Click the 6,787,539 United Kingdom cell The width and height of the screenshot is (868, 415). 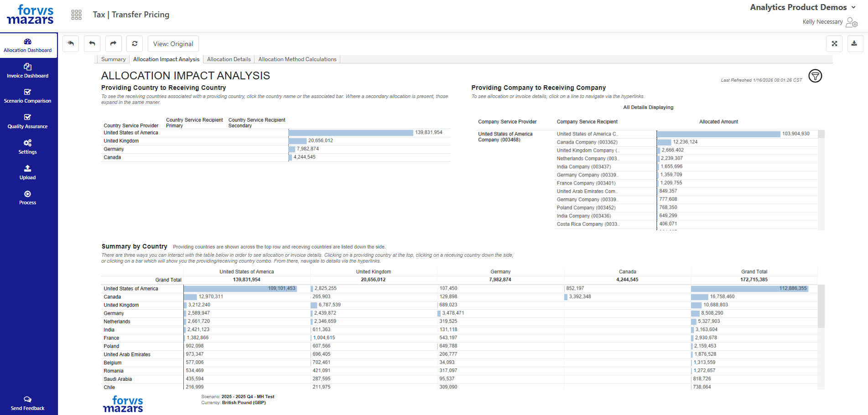point(330,305)
